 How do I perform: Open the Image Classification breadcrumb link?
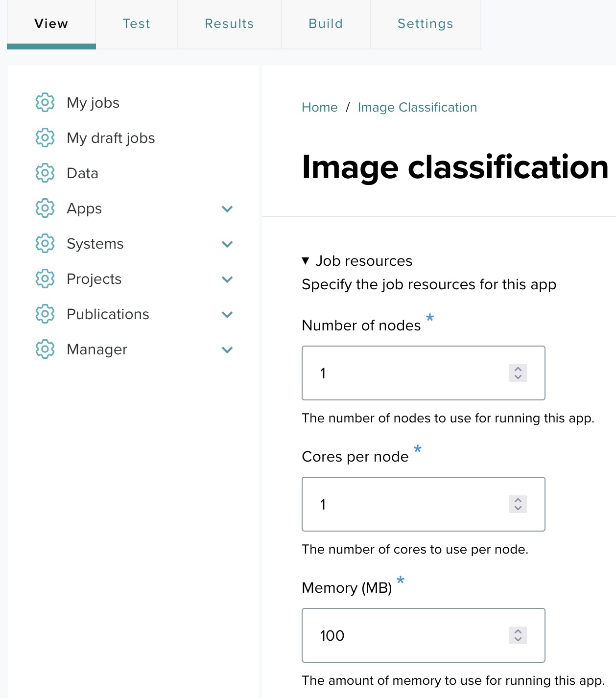[417, 107]
